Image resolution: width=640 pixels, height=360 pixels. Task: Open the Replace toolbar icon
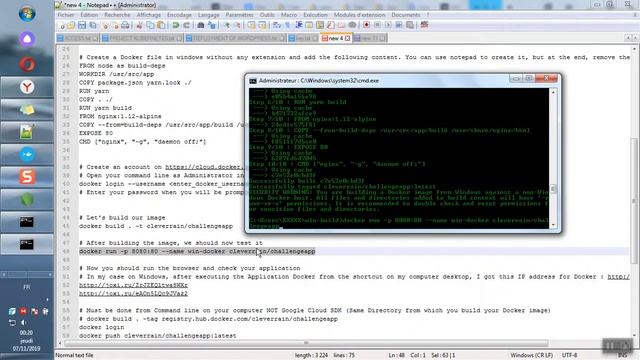coord(211,25)
